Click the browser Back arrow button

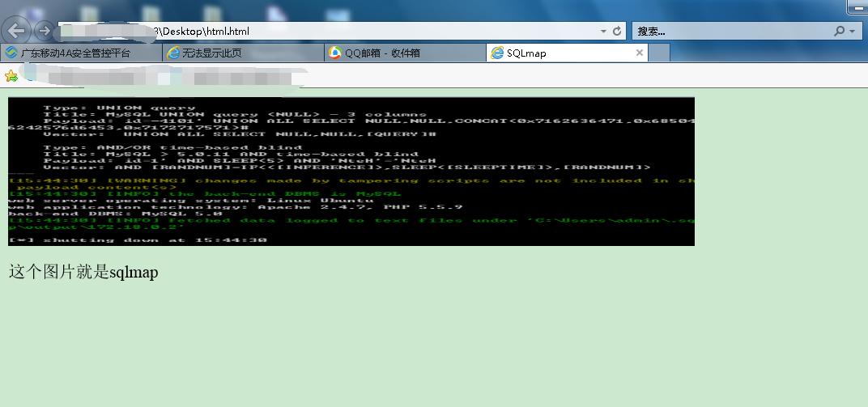click(18, 32)
